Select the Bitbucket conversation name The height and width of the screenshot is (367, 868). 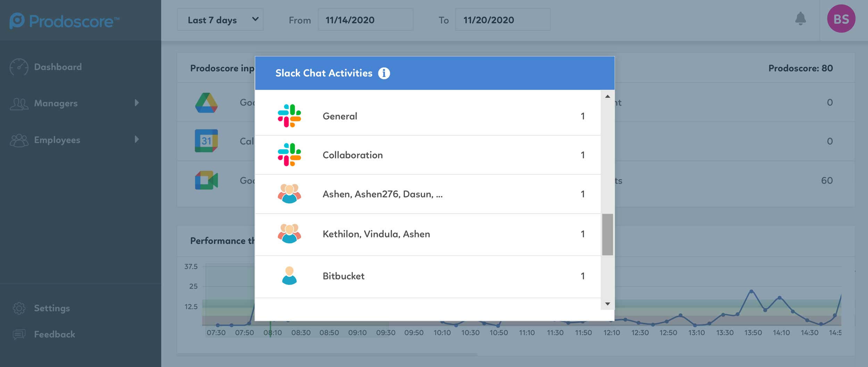(344, 276)
